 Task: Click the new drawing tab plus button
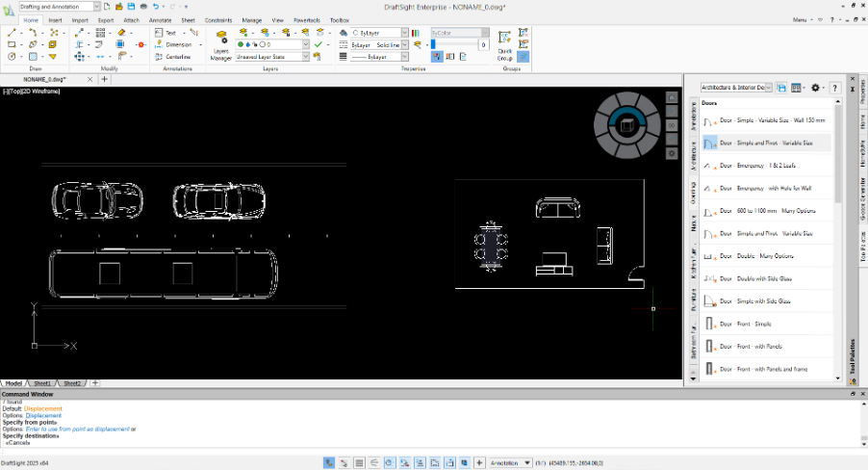[x=105, y=79]
